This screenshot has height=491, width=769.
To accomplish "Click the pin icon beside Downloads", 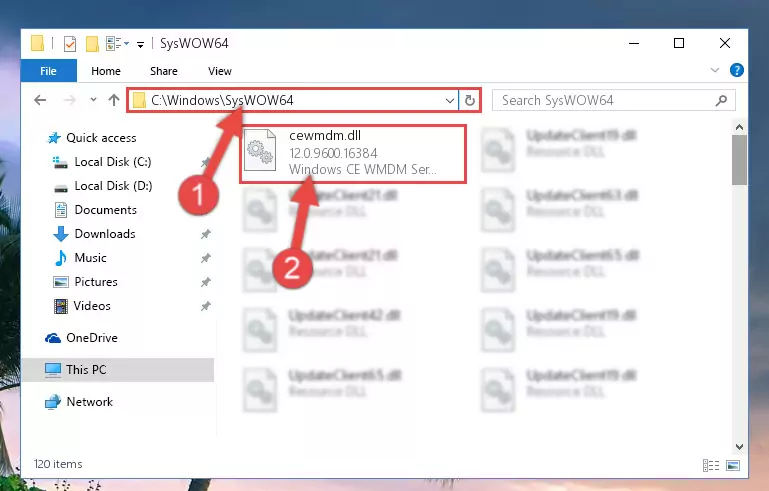I will point(205,234).
